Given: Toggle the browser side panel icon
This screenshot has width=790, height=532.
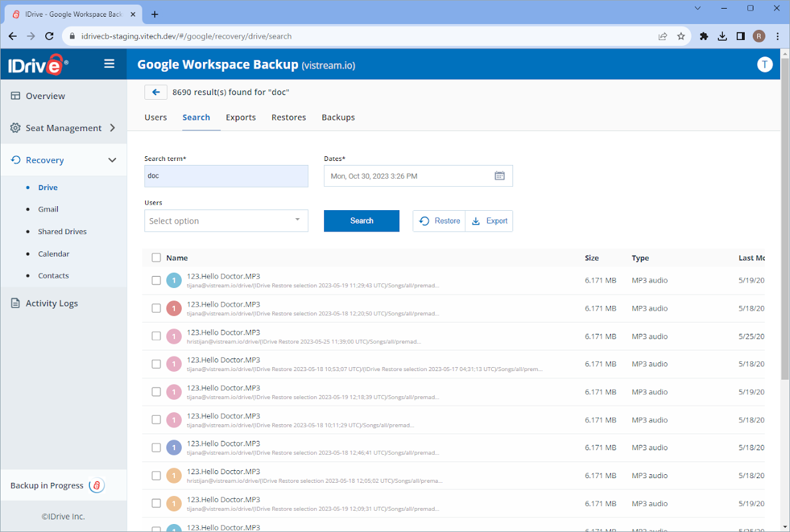Looking at the screenshot, I should pyautogui.click(x=741, y=36).
